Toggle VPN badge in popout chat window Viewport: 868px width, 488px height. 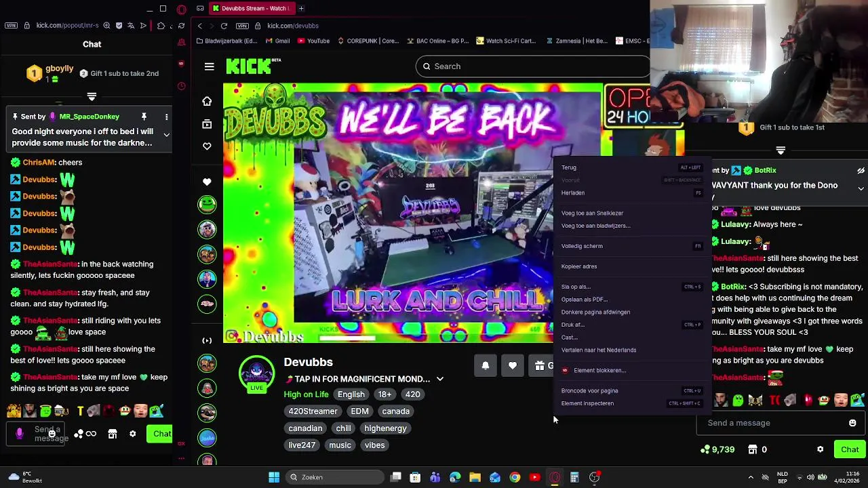pyautogui.click(x=11, y=26)
